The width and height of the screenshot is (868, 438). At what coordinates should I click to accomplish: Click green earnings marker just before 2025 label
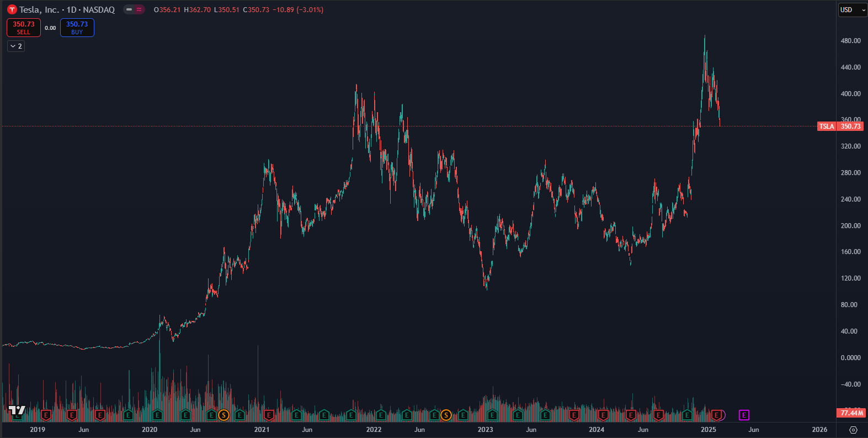tap(687, 415)
